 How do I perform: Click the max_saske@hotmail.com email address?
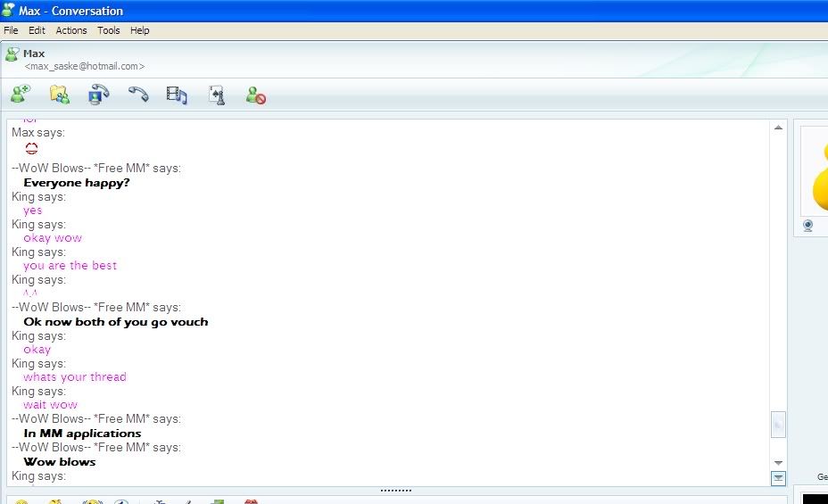click(85, 67)
